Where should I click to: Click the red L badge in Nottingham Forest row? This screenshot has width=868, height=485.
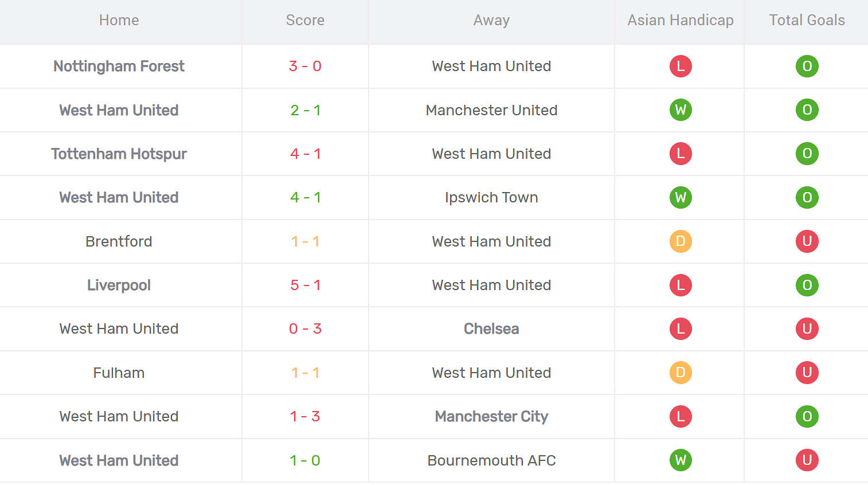click(x=681, y=67)
